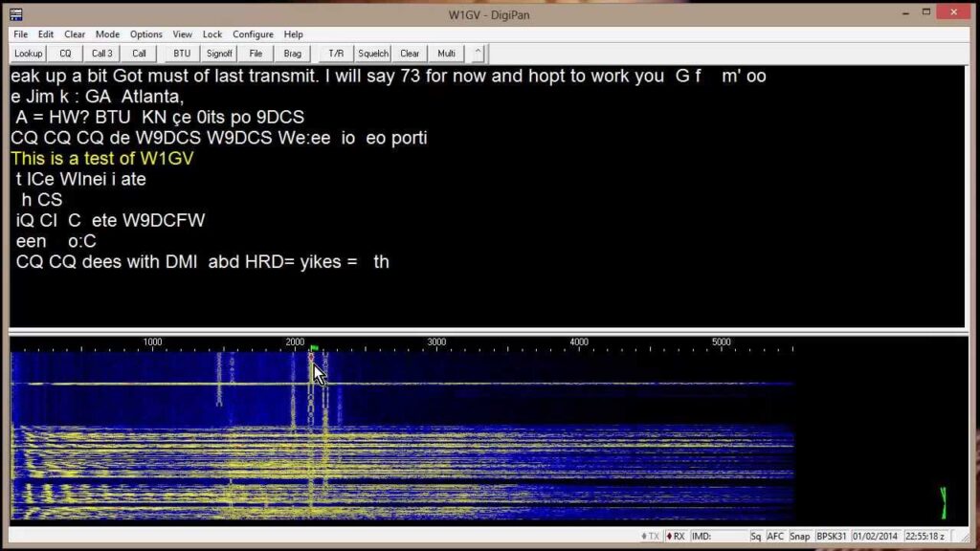Viewport: 980px width, 551px height.
Task: Click the up-arrow button after Multi
Action: click(478, 54)
